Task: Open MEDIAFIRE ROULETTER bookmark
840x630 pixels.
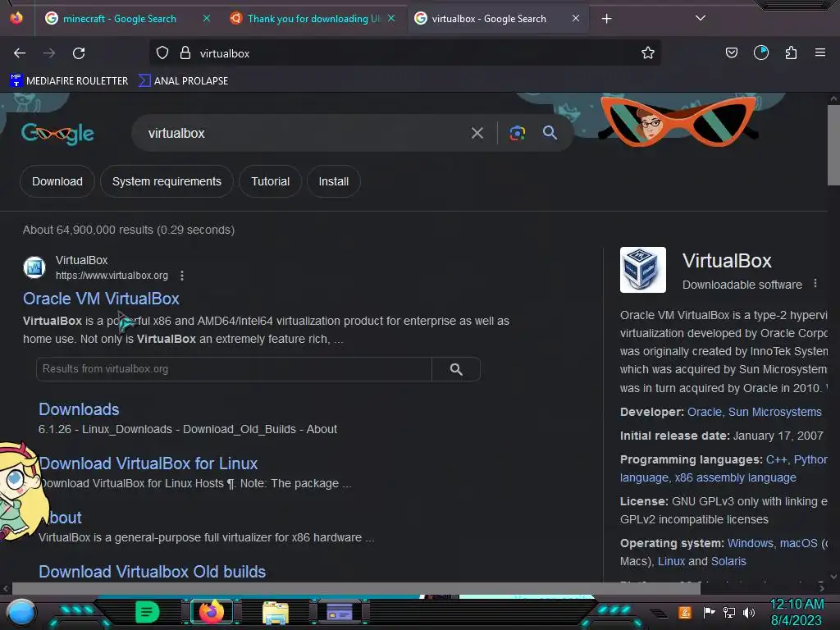Action: [x=69, y=81]
